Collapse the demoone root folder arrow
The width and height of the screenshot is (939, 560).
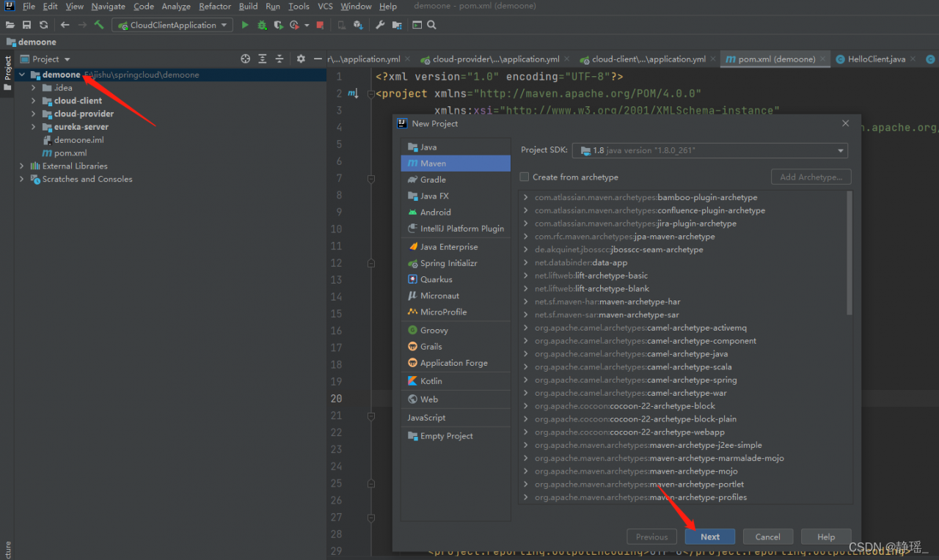click(x=22, y=75)
